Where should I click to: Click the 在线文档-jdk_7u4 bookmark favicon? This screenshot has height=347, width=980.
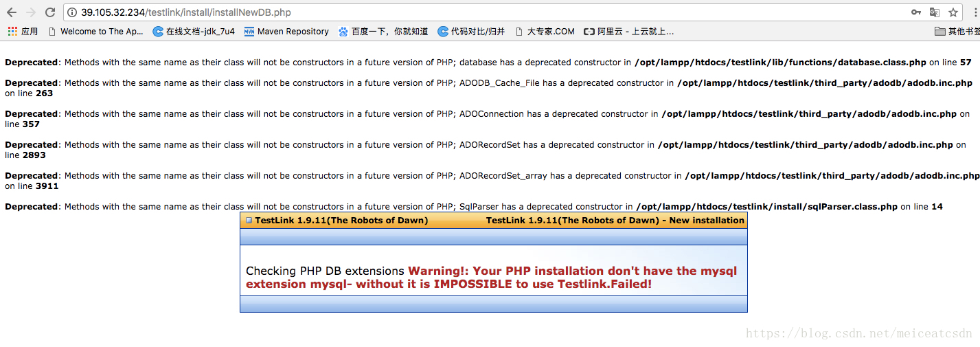click(x=158, y=31)
